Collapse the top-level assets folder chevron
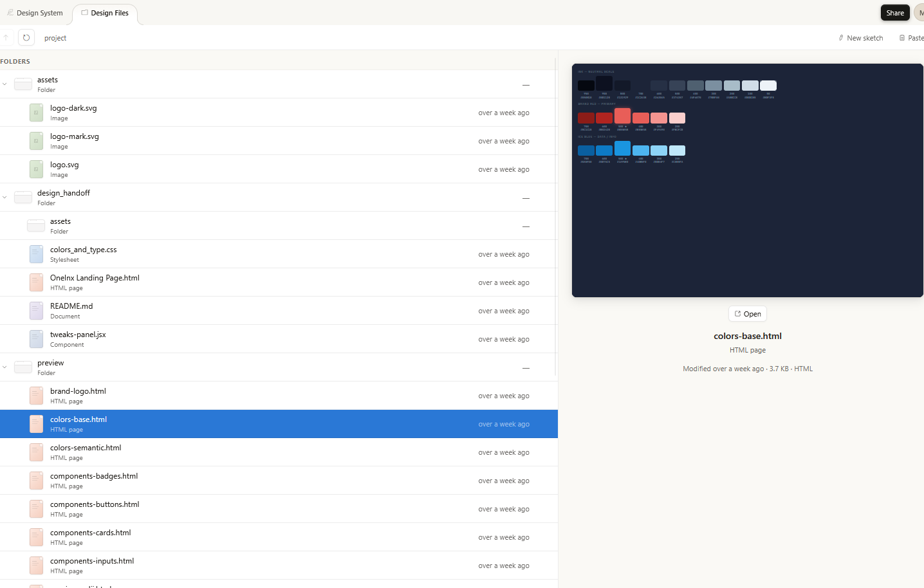924x588 pixels. click(5, 84)
